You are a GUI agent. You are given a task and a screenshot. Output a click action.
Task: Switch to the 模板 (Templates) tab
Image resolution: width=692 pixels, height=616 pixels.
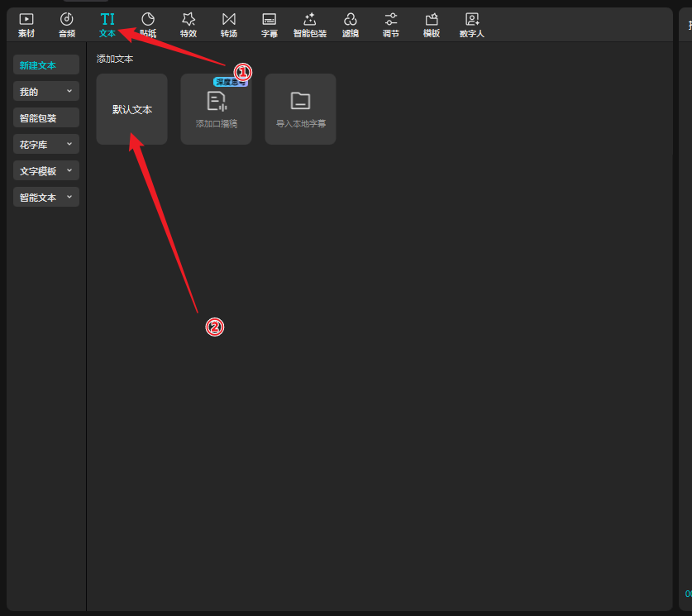click(432, 25)
